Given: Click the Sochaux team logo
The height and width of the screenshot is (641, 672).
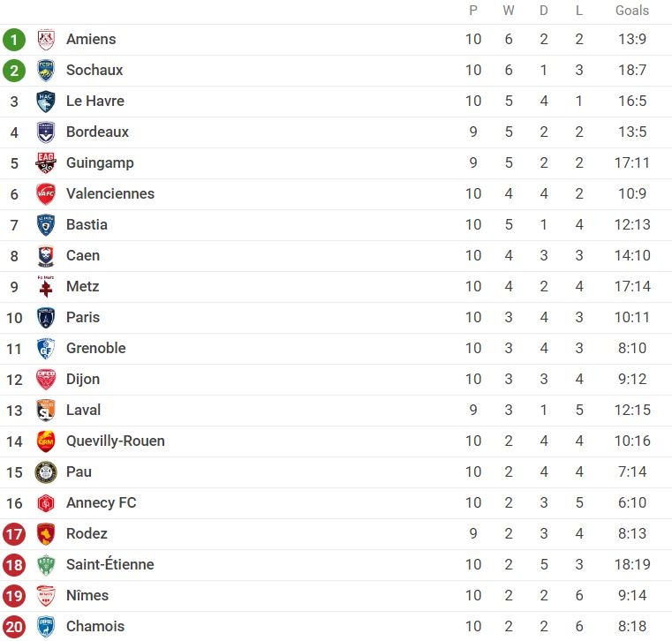Looking at the screenshot, I should pos(46,71).
